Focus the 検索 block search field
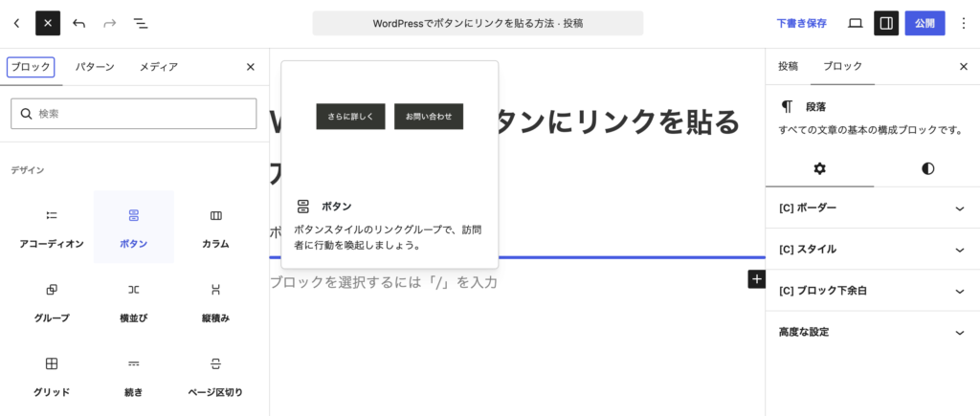Screen dimensions: 980x416 pos(134,114)
